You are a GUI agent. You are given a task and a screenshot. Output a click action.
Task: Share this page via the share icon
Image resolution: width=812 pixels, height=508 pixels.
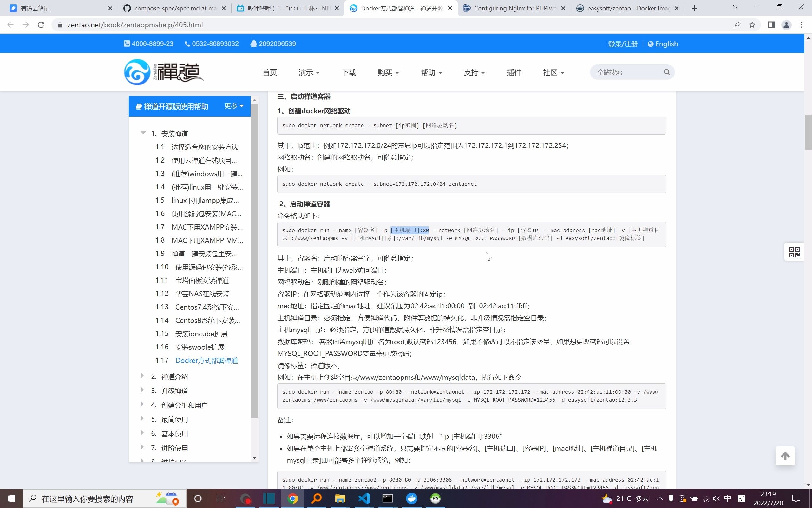pyautogui.click(x=737, y=25)
